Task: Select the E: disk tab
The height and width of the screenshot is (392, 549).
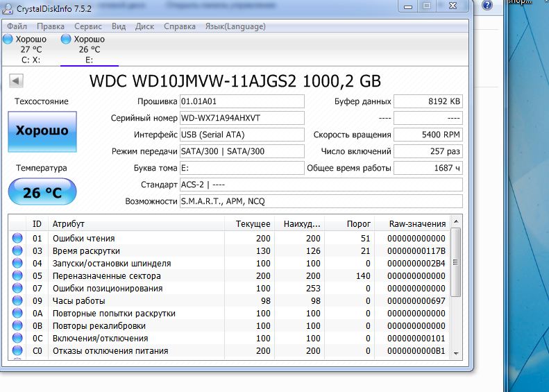Action: [x=90, y=49]
